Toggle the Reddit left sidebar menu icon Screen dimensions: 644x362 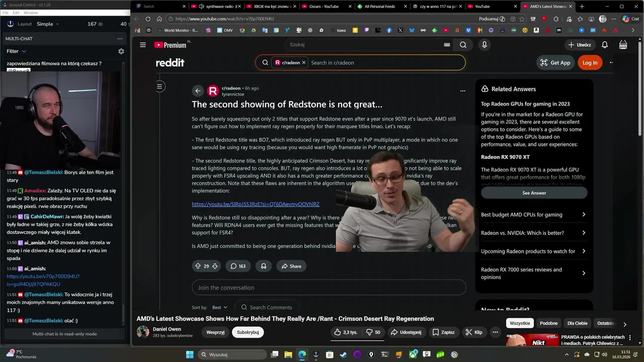[159, 86]
